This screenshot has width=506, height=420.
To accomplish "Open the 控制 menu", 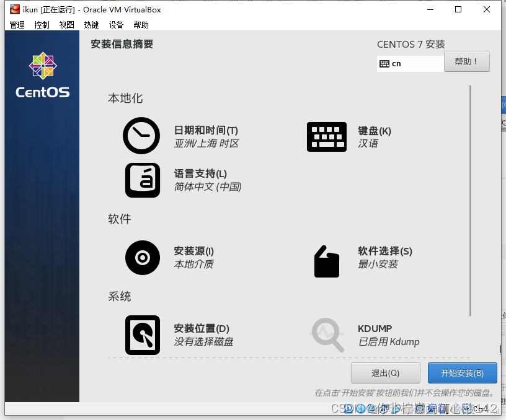I will 42,25.
